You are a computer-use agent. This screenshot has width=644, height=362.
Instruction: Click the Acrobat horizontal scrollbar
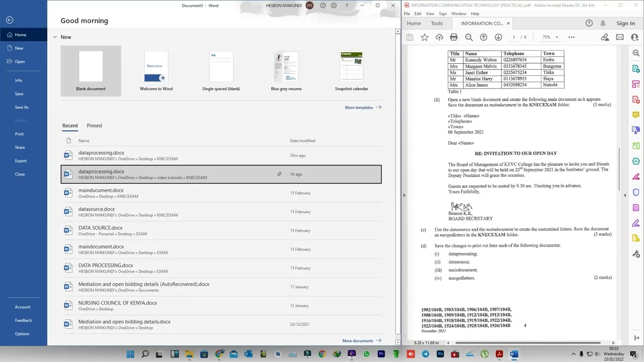point(528,343)
